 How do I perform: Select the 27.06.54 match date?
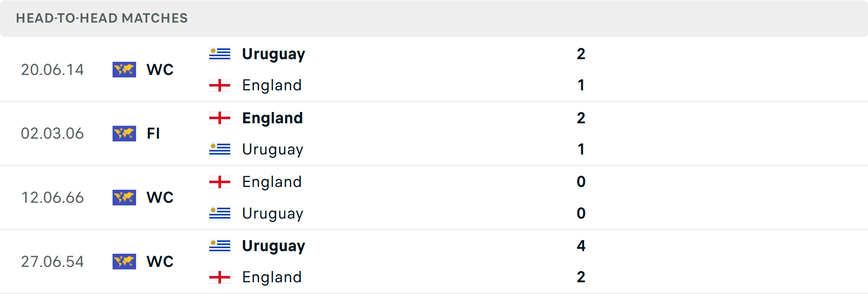[52, 262]
